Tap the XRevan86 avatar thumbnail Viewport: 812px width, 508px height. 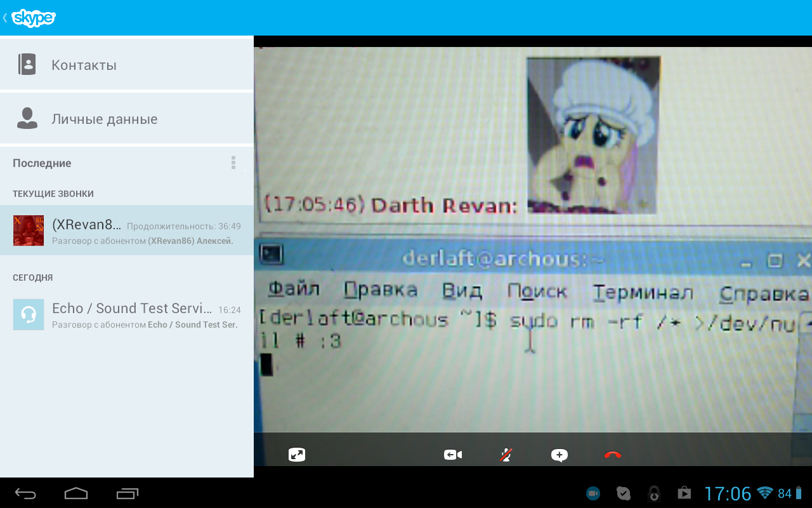[29, 231]
